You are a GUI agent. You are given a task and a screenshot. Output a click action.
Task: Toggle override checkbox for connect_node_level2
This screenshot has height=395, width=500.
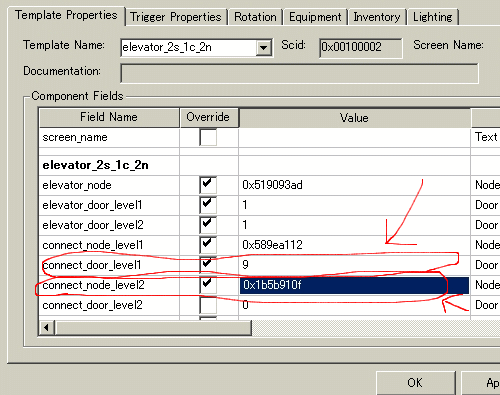tap(208, 285)
